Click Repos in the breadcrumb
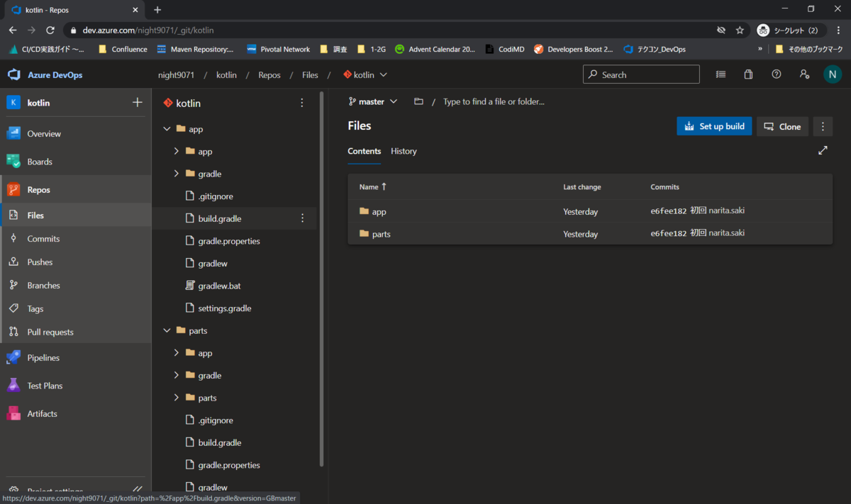 (x=269, y=74)
